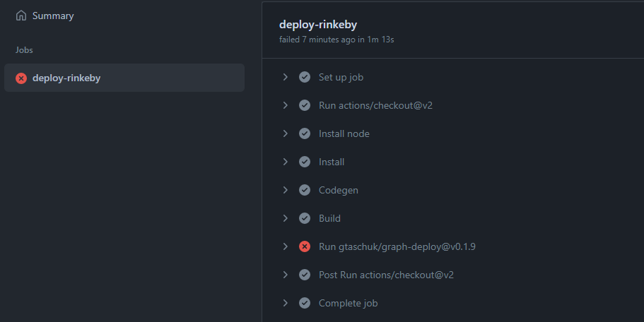Expand the Run actions/checkout@v2 step
Viewport: 644px width, 322px height.
(x=286, y=105)
